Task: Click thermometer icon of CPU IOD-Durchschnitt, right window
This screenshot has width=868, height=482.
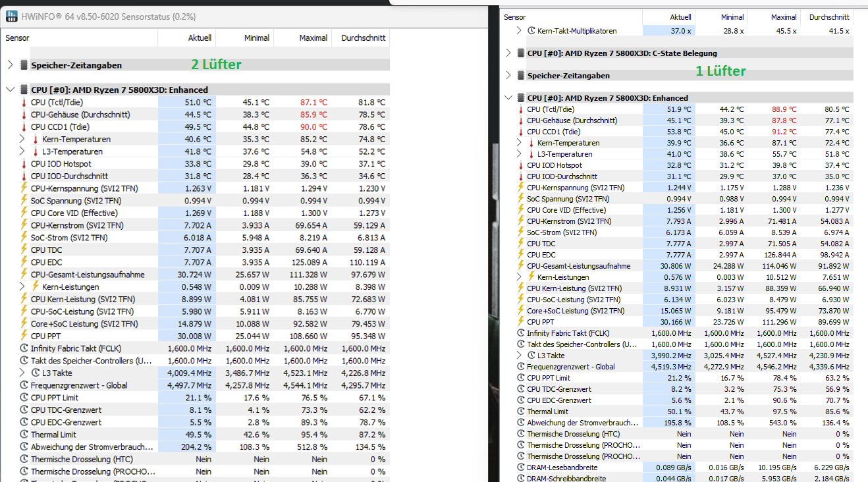Action: (x=520, y=176)
